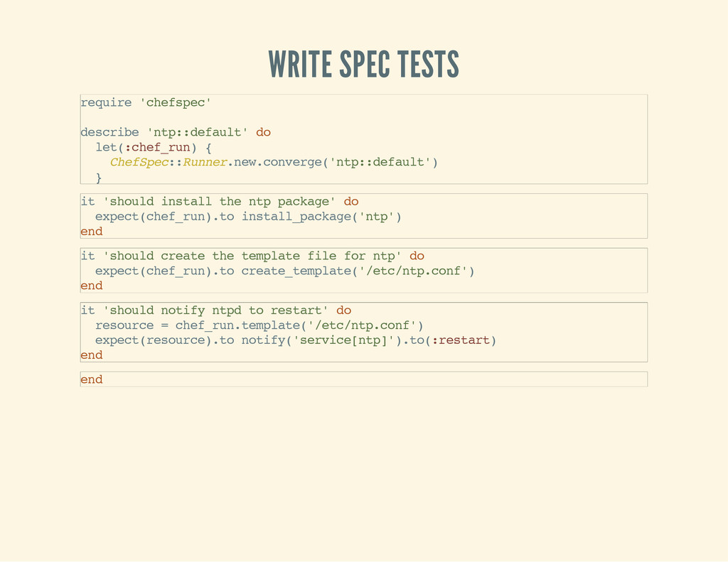Click the install_package('ntp') expectation line
728x562 pixels.
pyautogui.click(x=248, y=217)
